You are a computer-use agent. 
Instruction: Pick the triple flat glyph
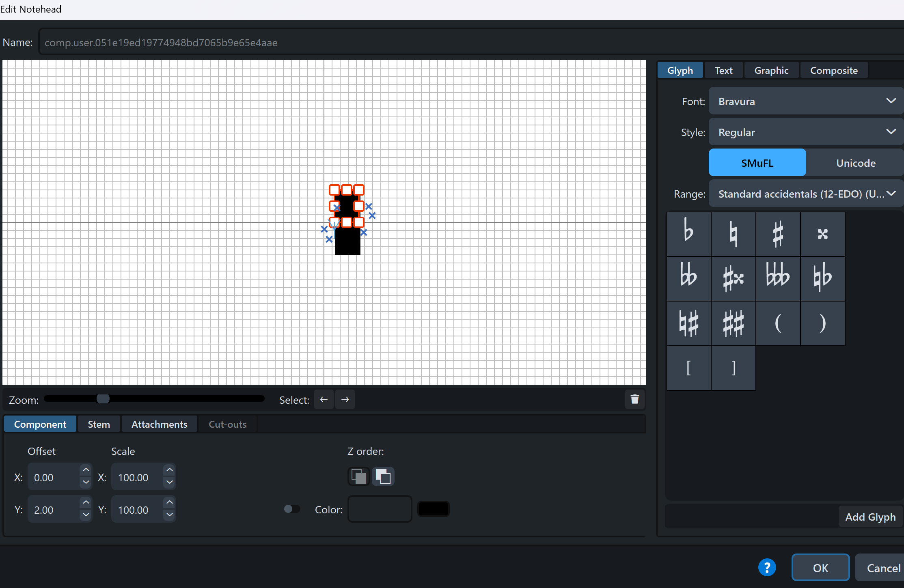pos(778,278)
